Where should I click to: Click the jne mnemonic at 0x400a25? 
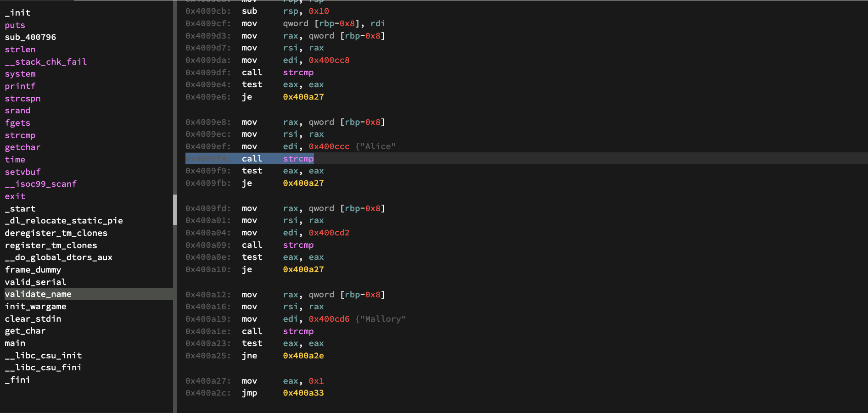click(x=250, y=356)
